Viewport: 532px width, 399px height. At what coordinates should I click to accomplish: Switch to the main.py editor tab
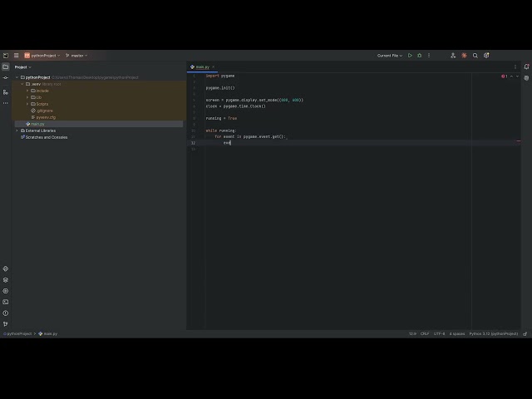(202, 66)
